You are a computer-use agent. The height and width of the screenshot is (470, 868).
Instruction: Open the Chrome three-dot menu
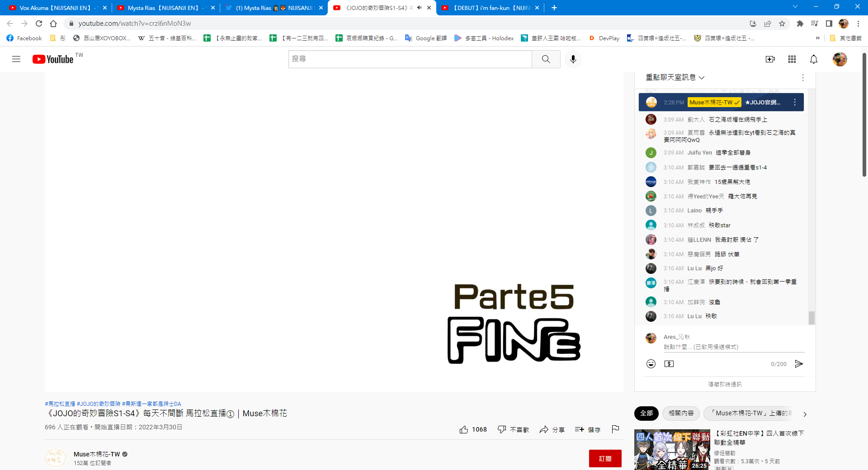[x=858, y=23]
